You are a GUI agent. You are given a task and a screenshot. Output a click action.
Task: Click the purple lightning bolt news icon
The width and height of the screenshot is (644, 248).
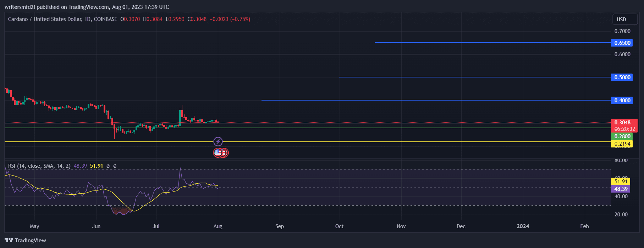(x=218, y=142)
